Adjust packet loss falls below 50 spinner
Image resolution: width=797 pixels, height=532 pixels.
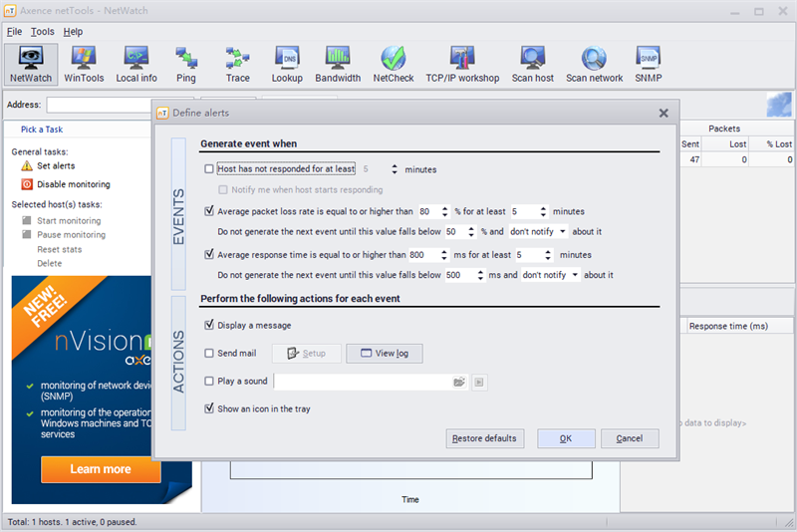471,232
